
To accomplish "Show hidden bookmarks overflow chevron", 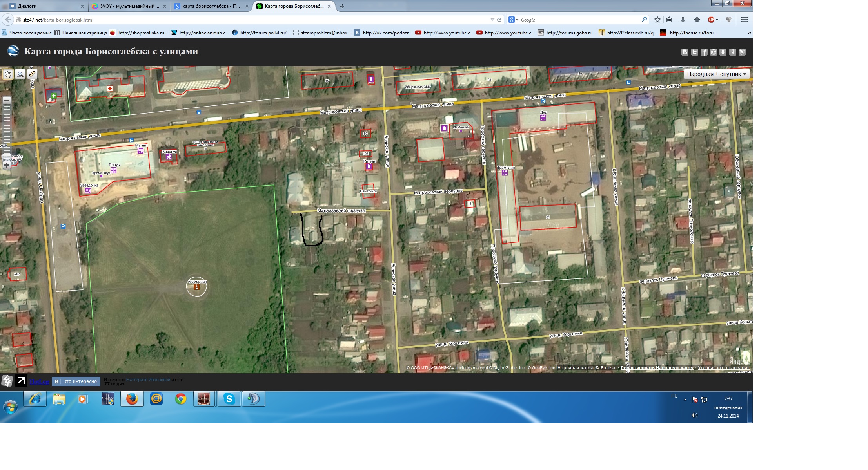I will coord(749,33).
